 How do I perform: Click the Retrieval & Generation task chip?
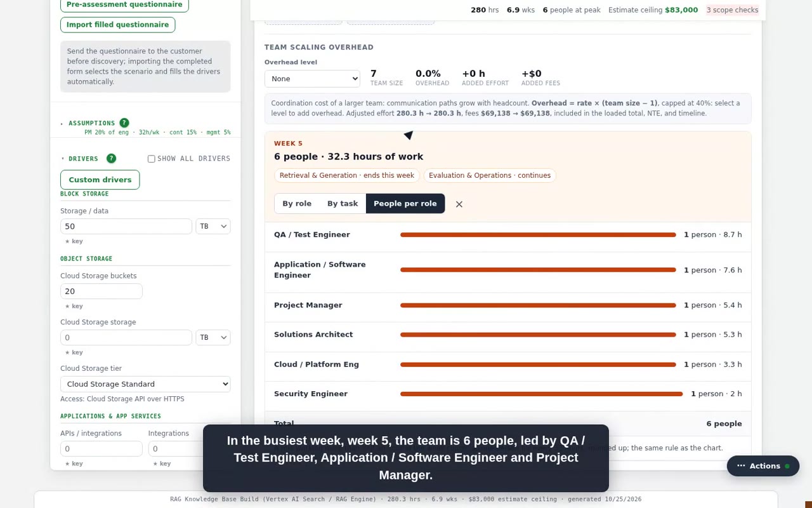click(x=347, y=175)
